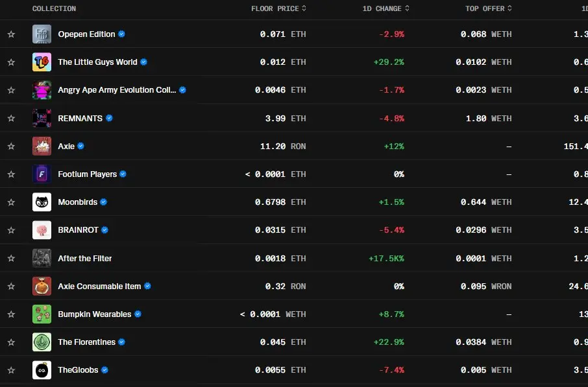Open Bumpkin Wearables avatar

pos(42,314)
